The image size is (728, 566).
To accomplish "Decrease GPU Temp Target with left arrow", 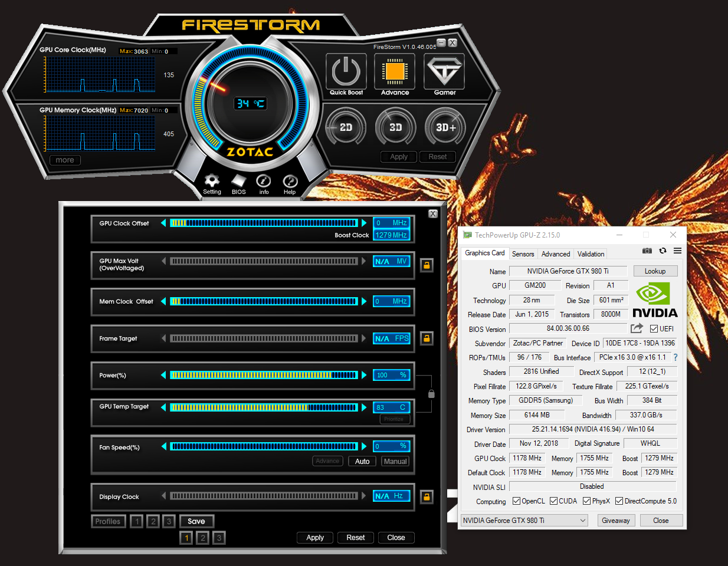I will point(163,407).
